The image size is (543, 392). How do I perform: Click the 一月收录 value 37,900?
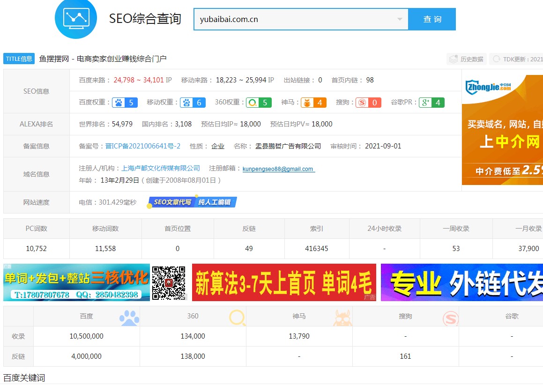click(529, 249)
